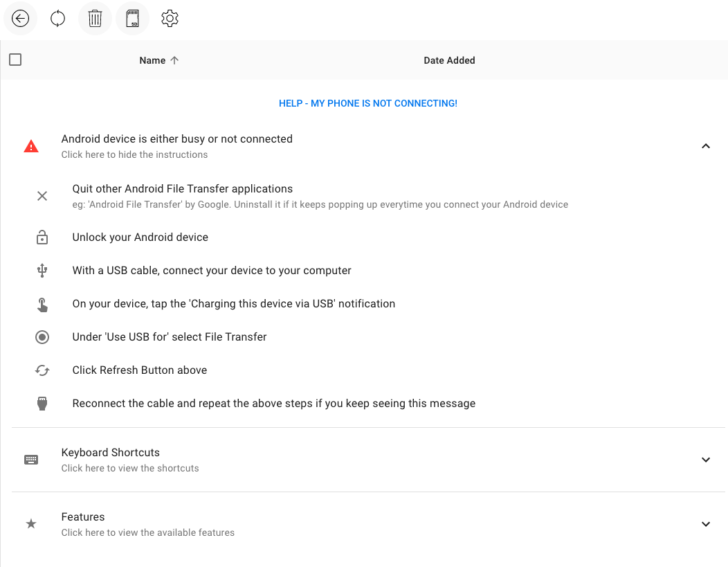
Task: Expand the Features section chevron
Action: [x=706, y=524]
